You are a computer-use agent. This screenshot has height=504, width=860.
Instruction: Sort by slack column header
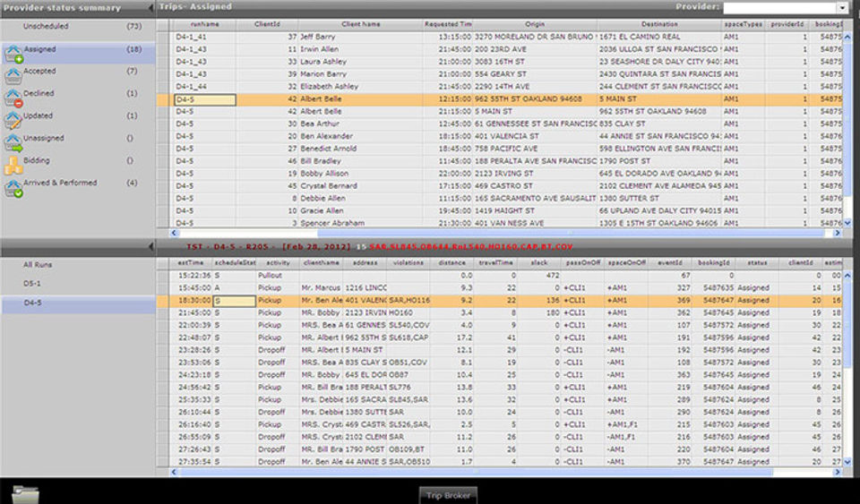pyautogui.click(x=538, y=263)
